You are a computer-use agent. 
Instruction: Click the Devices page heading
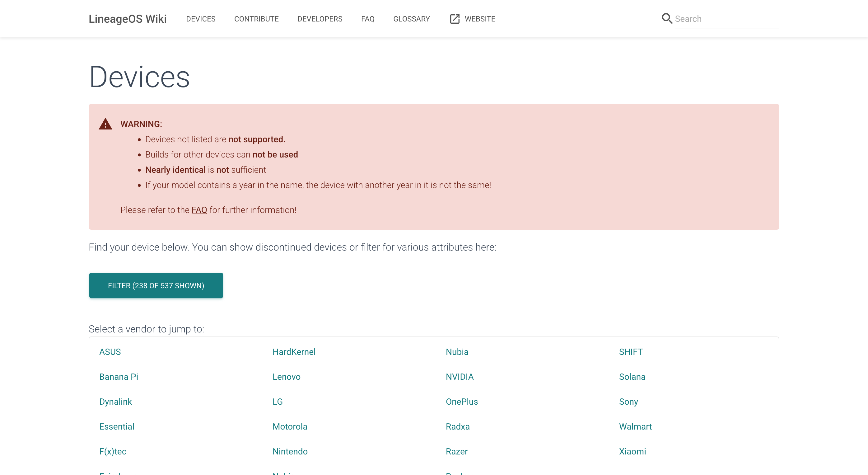pyautogui.click(x=139, y=77)
